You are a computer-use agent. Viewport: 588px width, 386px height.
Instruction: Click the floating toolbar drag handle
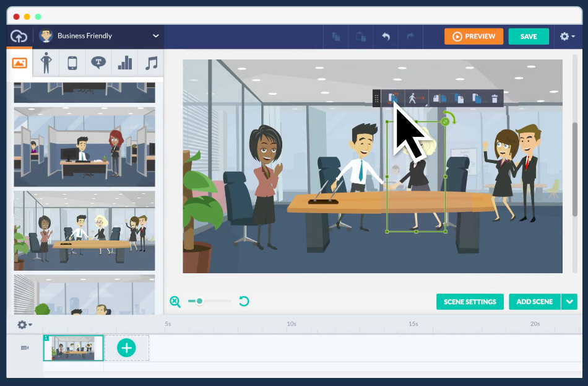(376, 99)
